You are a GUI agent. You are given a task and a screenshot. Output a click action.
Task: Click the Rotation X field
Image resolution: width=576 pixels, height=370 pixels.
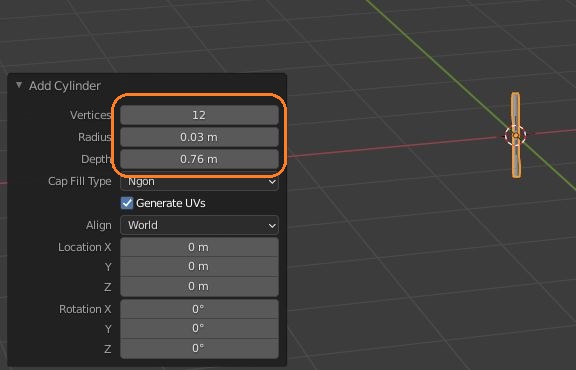click(199, 309)
